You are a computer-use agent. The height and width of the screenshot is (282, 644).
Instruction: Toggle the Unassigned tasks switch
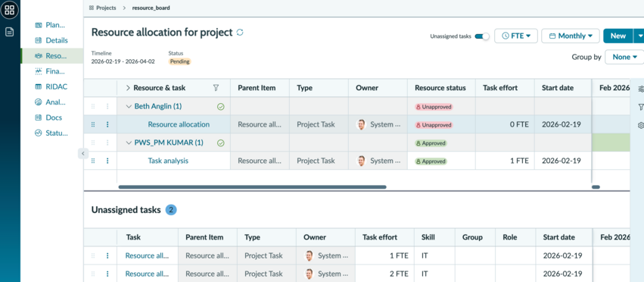482,36
